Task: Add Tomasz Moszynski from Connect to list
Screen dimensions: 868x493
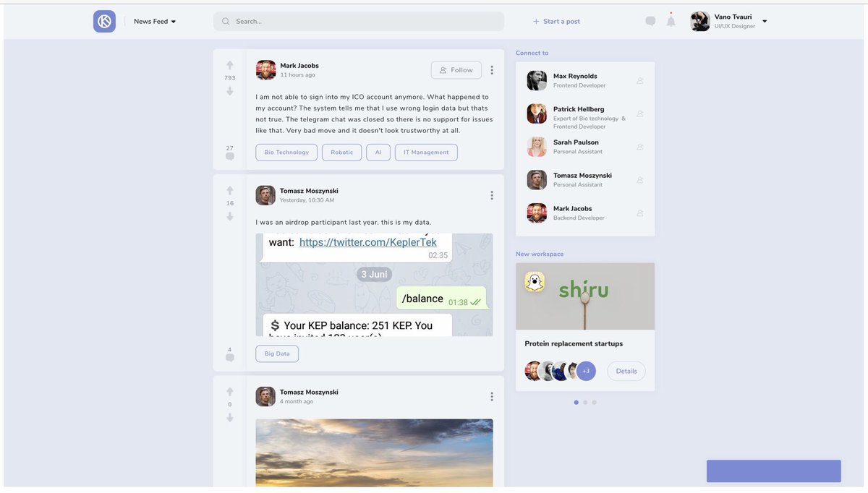Action: [x=640, y=180]
